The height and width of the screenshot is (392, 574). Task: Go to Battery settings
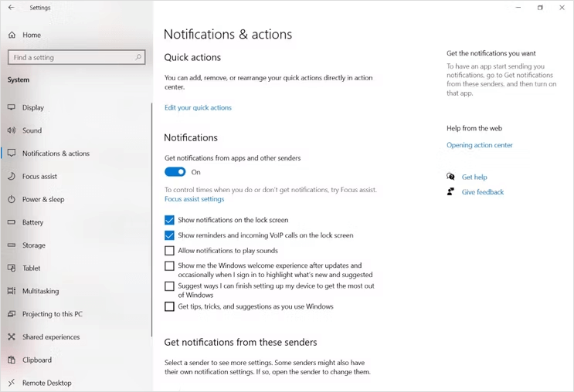pos(32,222)
